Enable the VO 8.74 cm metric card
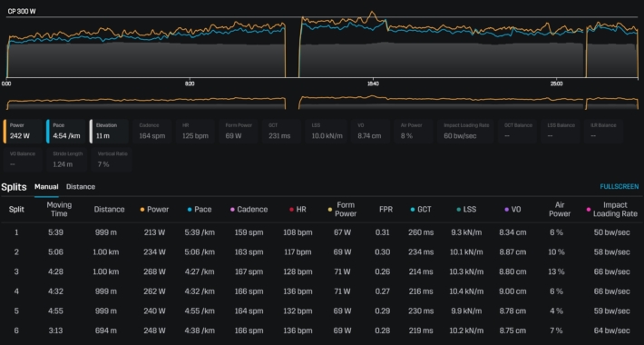Screen dimensions: 644x345 tap(370, 131)
